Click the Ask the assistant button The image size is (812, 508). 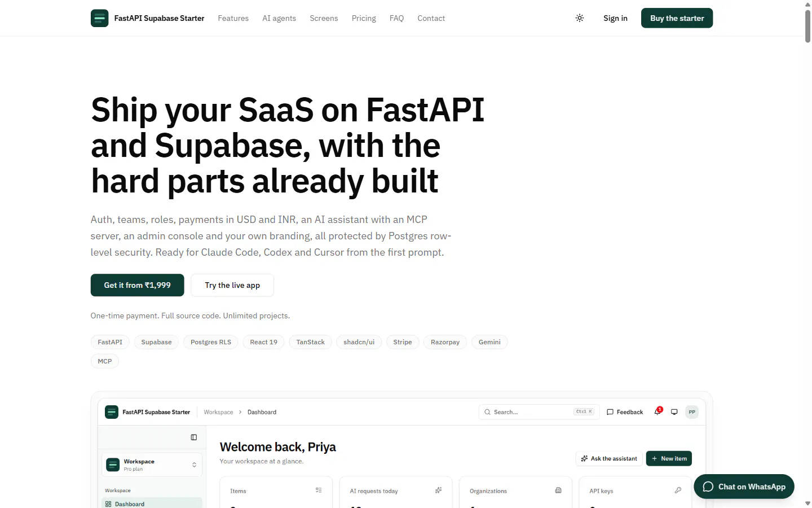coord(609,458)
